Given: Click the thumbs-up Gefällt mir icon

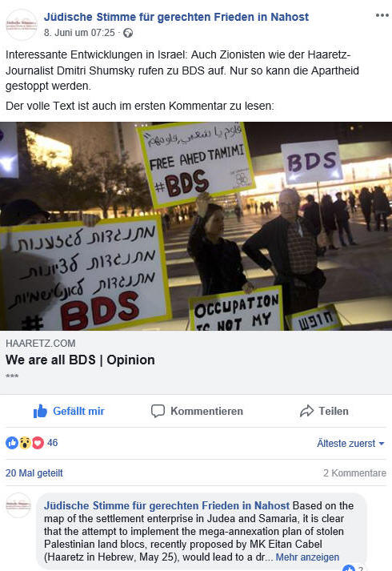Looking at the screenshot, I should (40, 411).
